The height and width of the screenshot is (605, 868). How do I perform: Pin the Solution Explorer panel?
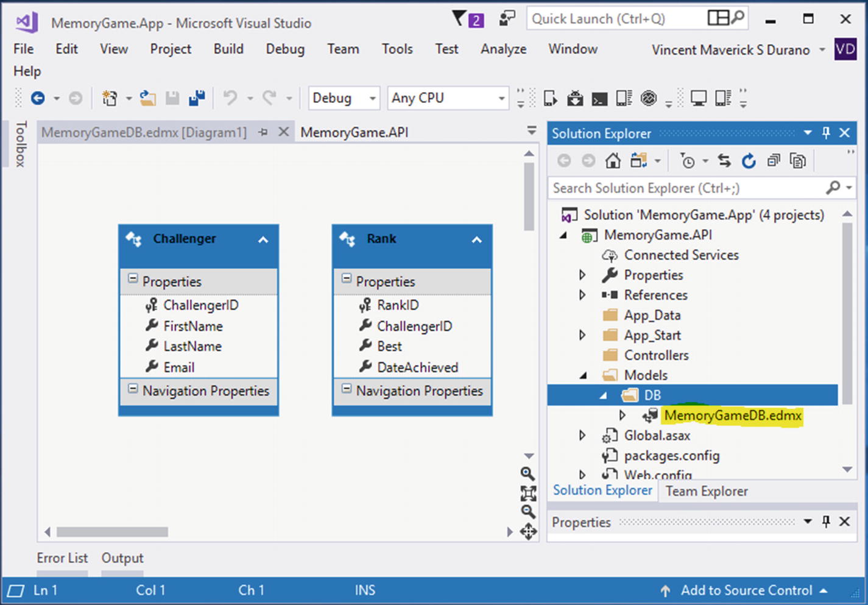[826, 133]
